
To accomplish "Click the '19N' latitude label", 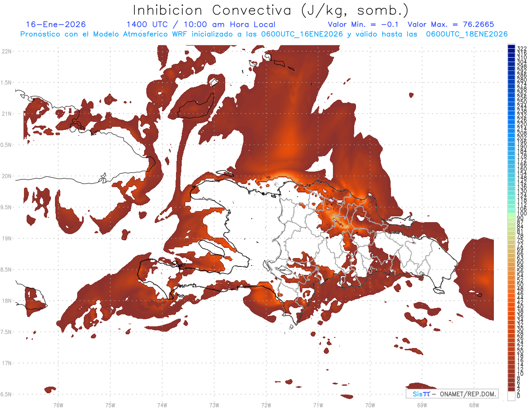I will [x=7, y=238].
